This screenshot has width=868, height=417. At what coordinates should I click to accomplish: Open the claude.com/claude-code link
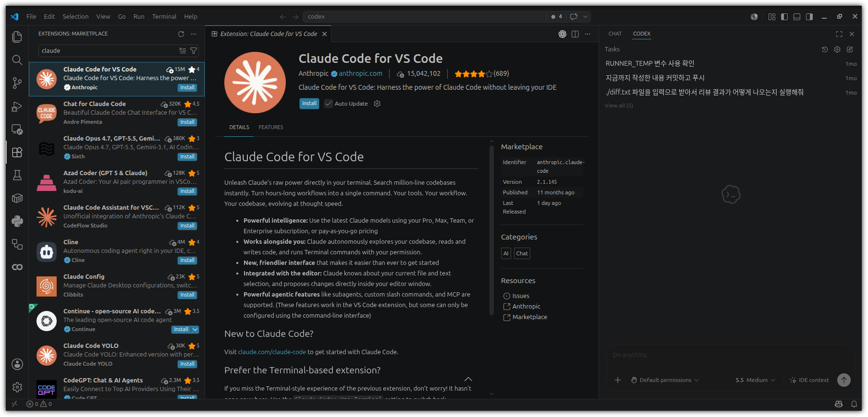(x=272, y=352)
